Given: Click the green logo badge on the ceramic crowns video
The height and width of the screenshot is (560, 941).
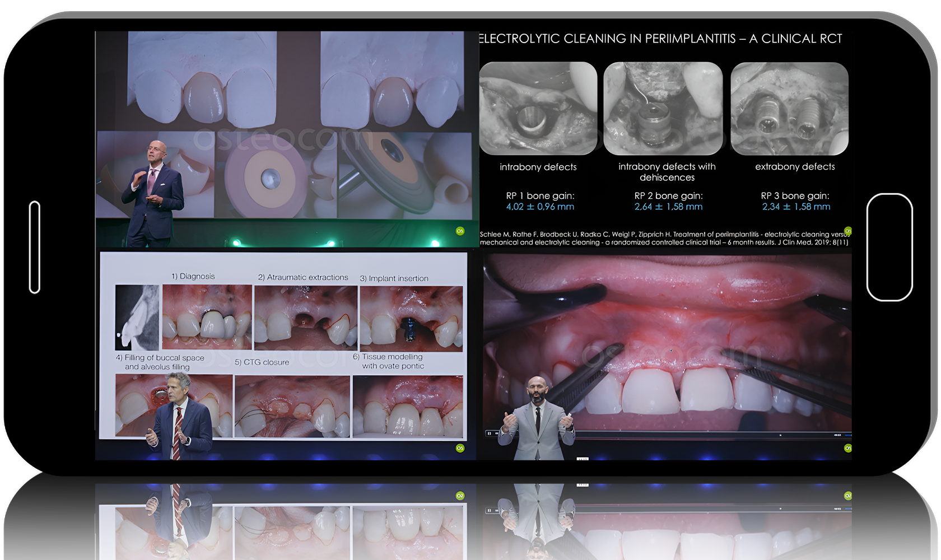Looking at the screenshot, I should [x=460, y=231].
